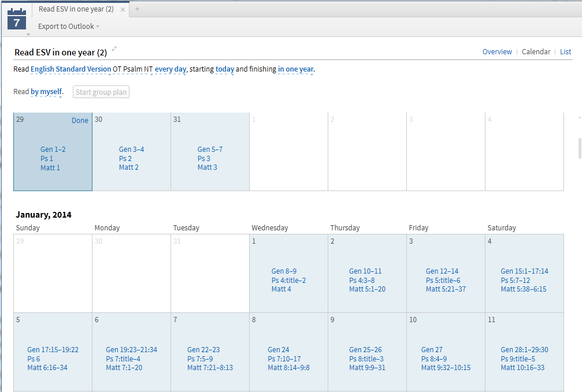Viewport: 582px width, 392px height.
Task: Switch to the Overview view
Action: [497, 51]
